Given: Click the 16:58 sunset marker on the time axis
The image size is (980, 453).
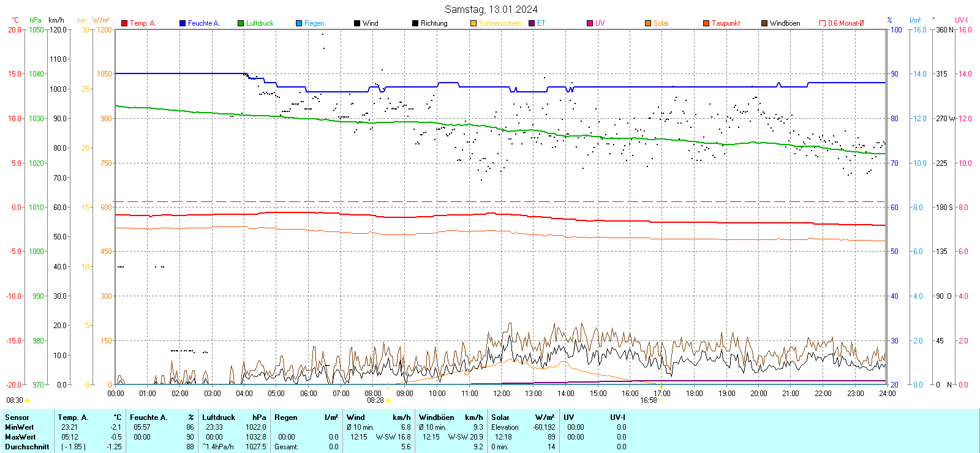Looking at the screenshot, I should (x=648, y=400).
